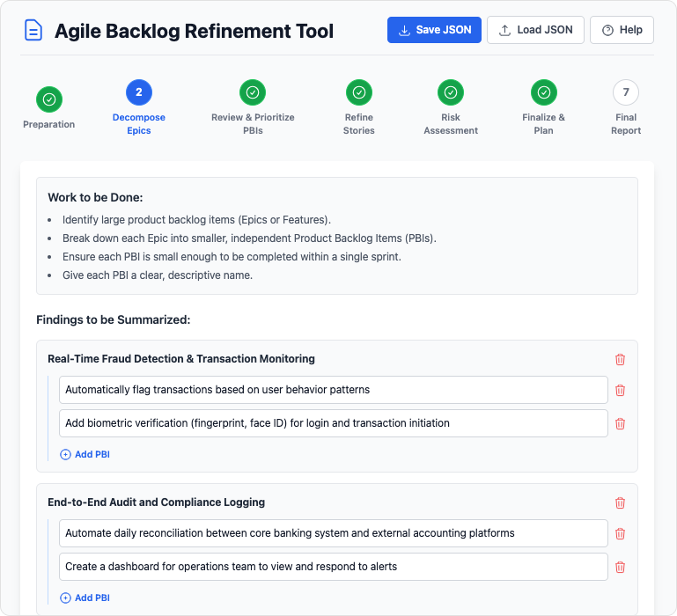This screenshot has width=677, height=616.
Task: Open the Refine Stories step circle
Action: (x=359, y=92)
